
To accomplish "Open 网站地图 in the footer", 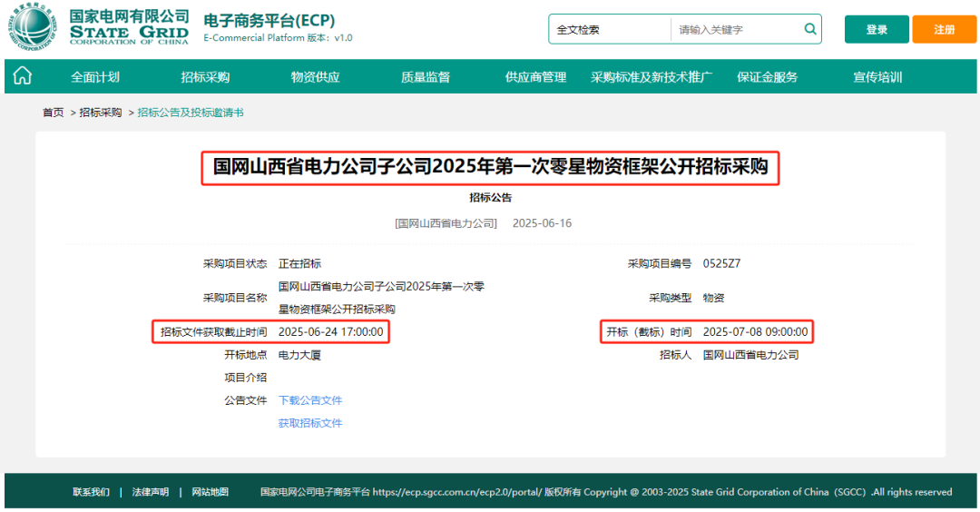I will tap(210, 492).
